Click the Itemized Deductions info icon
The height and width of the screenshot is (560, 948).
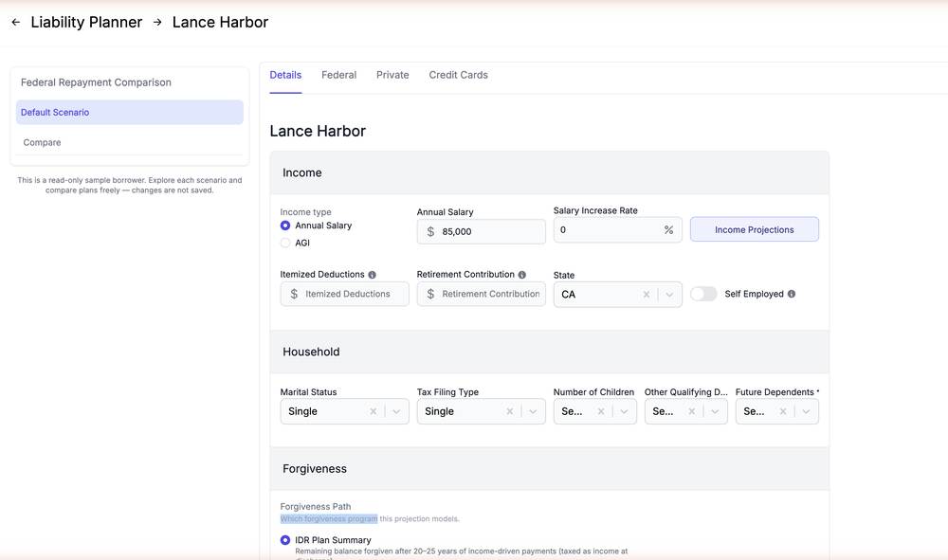coord(372,275)
